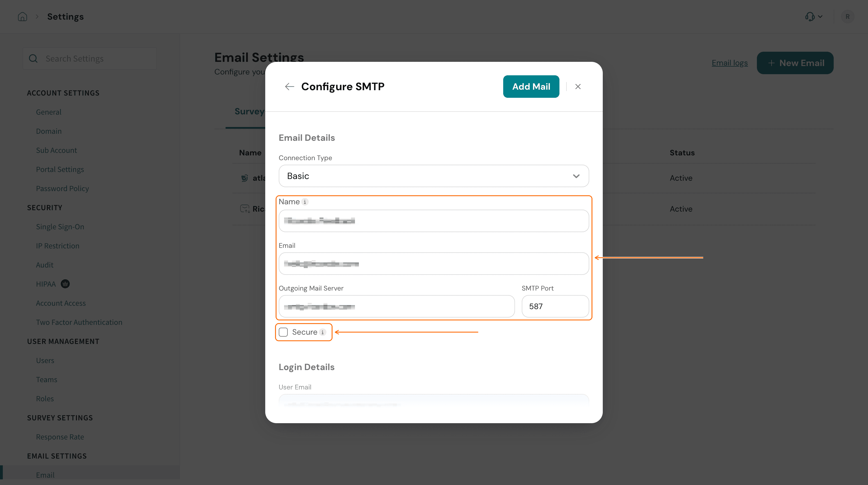Open Domain settings
The width and height of the screenshot is (868, 485).
click(49, 131)
